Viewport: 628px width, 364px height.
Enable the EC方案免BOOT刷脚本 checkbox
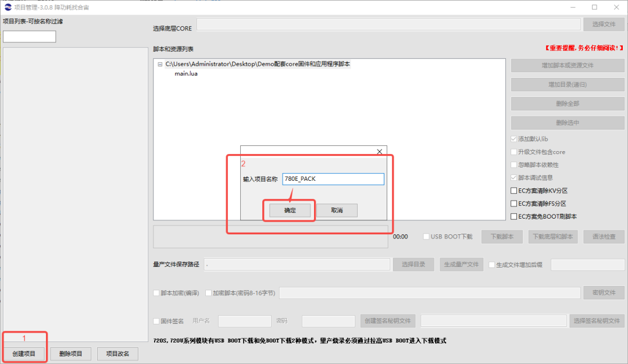514,216
